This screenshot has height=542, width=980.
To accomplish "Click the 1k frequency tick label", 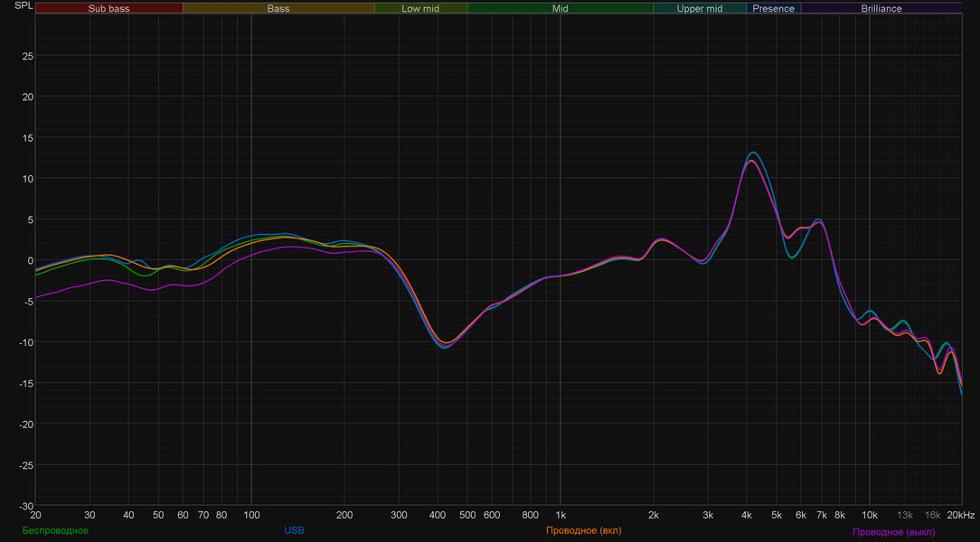I will (x=561, y=515).
